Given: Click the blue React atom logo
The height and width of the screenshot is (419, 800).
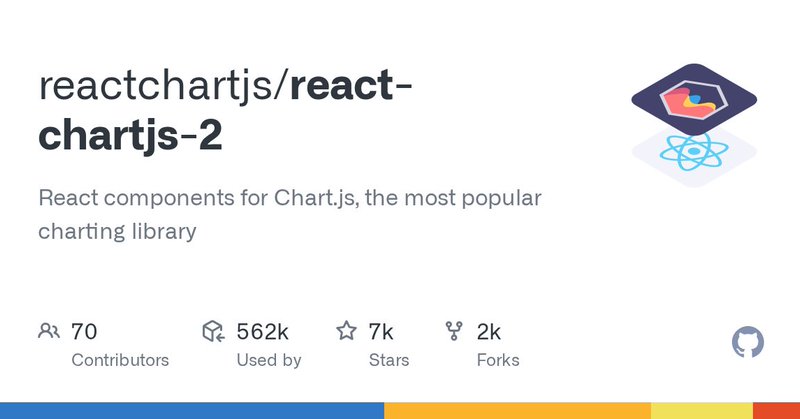Looking at the screenshot, I should (x=694, y=152).
